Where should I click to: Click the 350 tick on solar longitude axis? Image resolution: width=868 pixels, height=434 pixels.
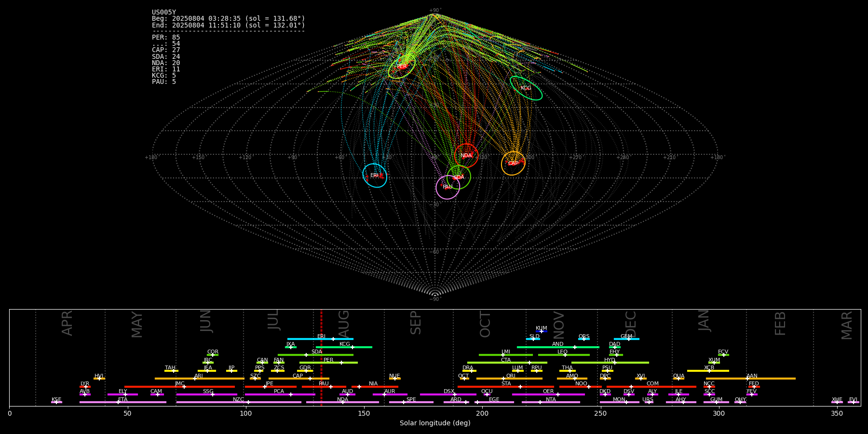coord(837,413)
